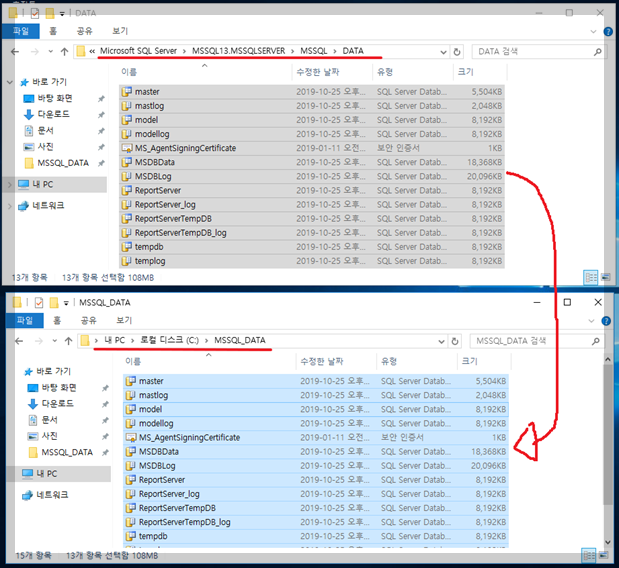This screenshot has width=619, height=568.
Task: Select MSDBData in DATA window
Action: [311, 162]
